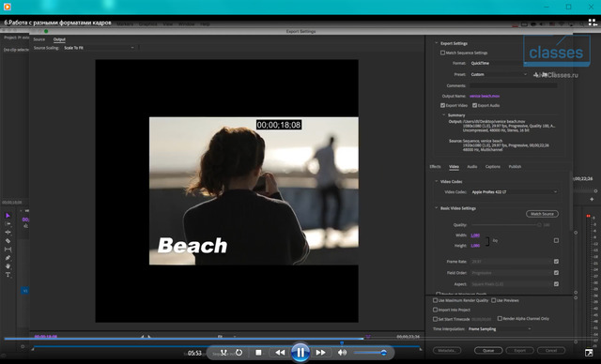Screen dimensions: 601x364
Task: Click the Metadata button
Action: pyautogui.click(x=447, y=350)
